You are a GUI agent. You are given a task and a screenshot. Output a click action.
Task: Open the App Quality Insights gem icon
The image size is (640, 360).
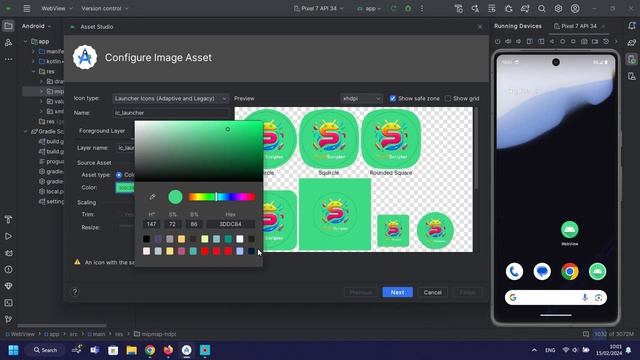8,286
